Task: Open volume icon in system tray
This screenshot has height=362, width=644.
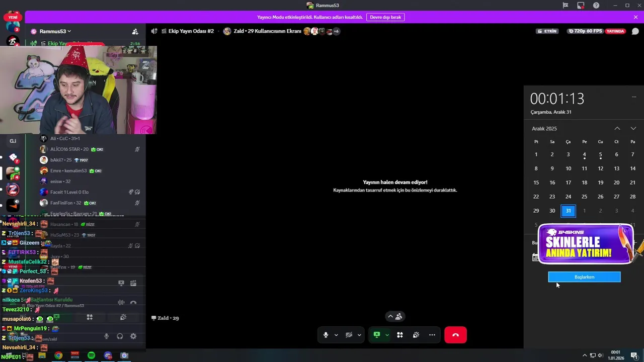Action: [x=600, y=355]
